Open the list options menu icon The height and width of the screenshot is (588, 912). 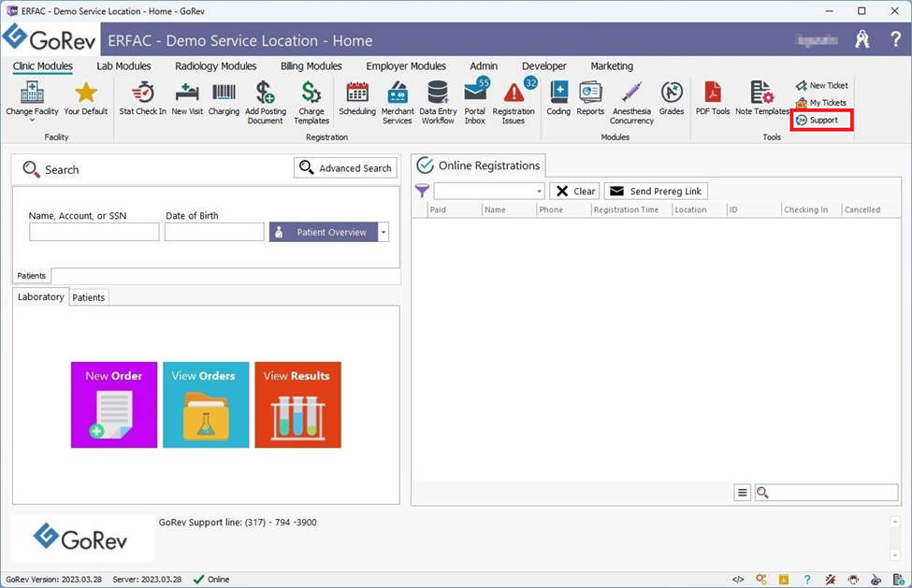point(742,493)
